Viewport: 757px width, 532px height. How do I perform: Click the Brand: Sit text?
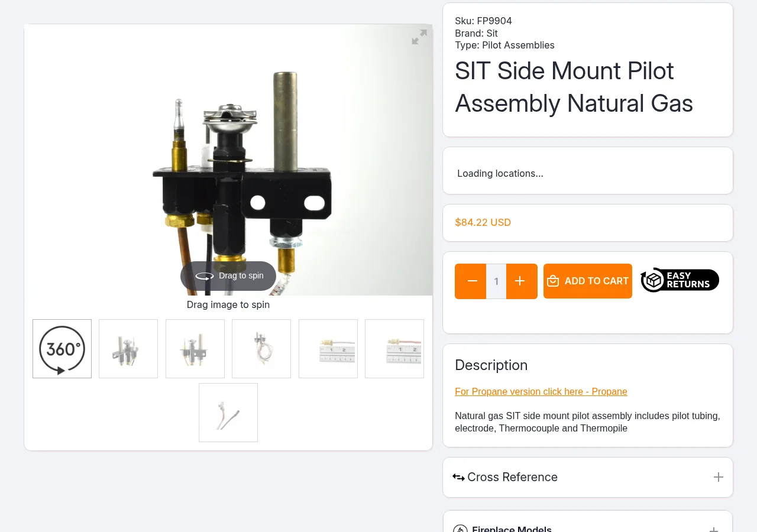coord(476,34)
